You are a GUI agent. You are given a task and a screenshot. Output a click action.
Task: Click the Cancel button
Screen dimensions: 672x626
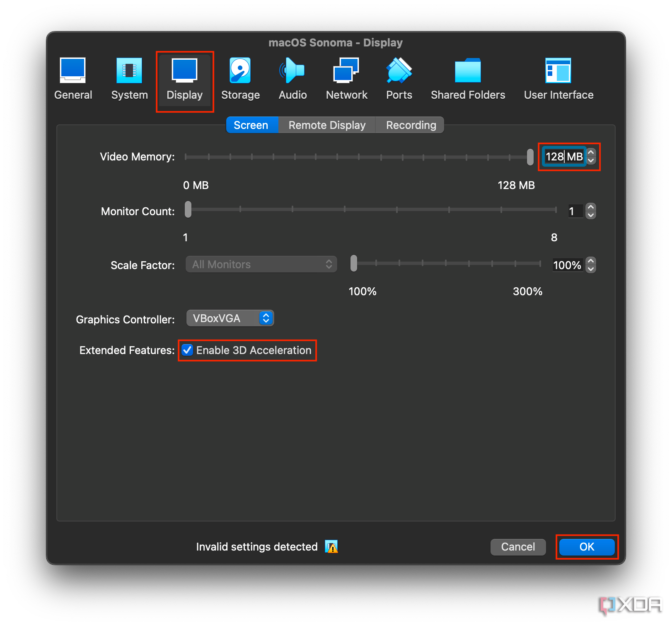[518, 547]
